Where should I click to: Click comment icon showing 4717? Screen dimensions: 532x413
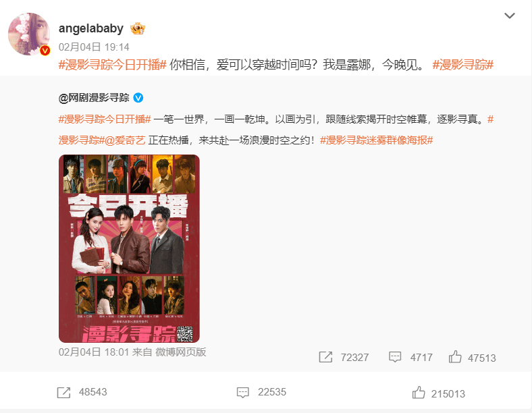(x=395, y=357)
